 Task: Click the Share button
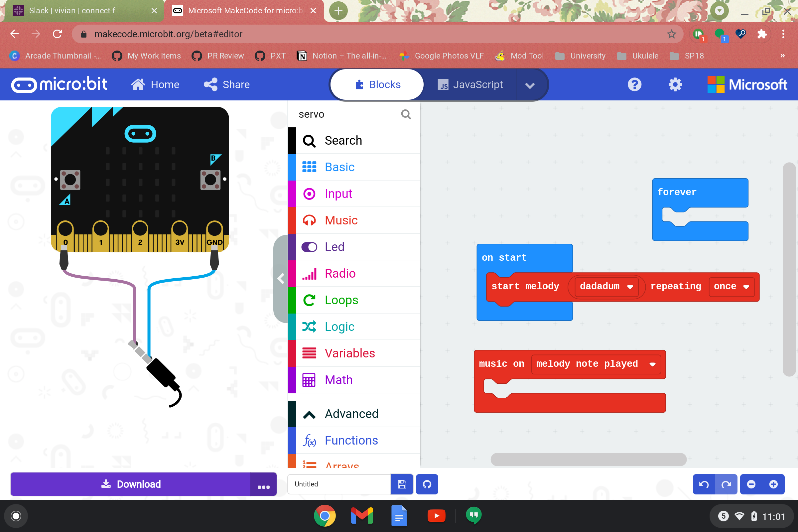[x=227, y=84]
